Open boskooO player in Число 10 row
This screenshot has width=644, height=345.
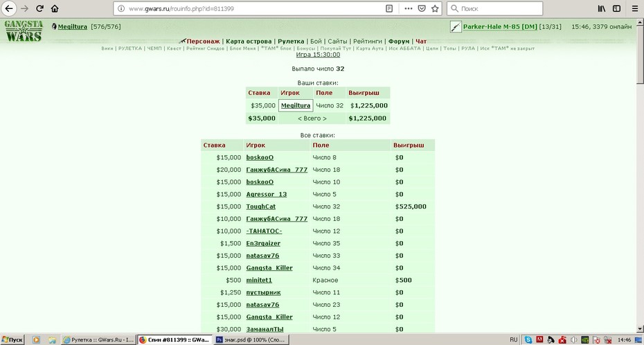click(x=260, y=182)
